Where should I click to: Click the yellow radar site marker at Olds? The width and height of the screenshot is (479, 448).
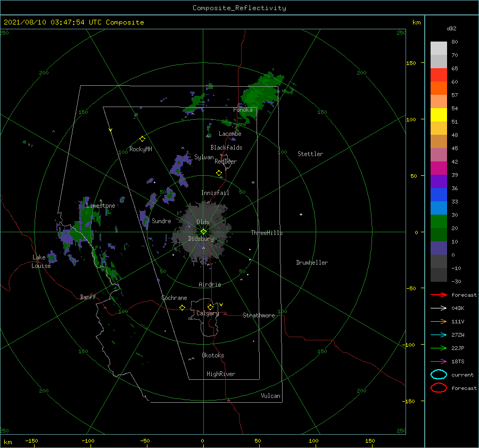(203, 232)
